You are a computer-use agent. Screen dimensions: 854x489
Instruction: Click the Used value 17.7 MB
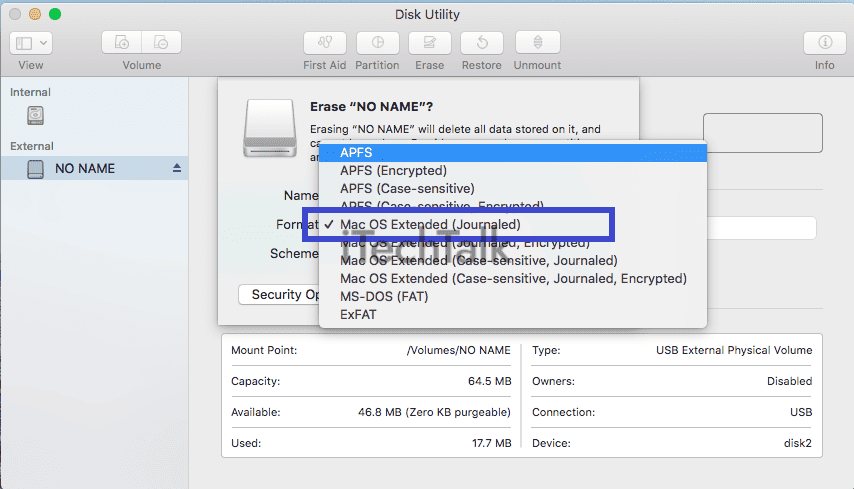491,443
